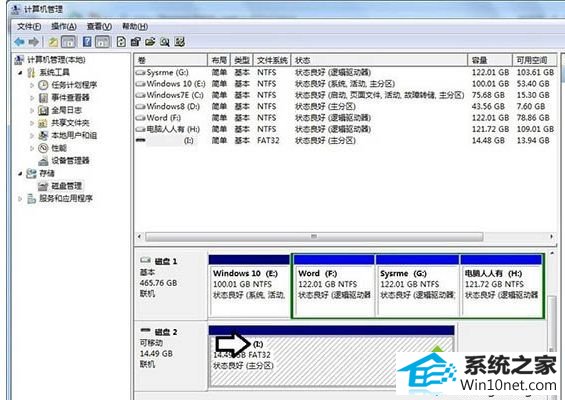565x400 pixels.
Task: Open the 帮助(H) menu
Action: 135,27
